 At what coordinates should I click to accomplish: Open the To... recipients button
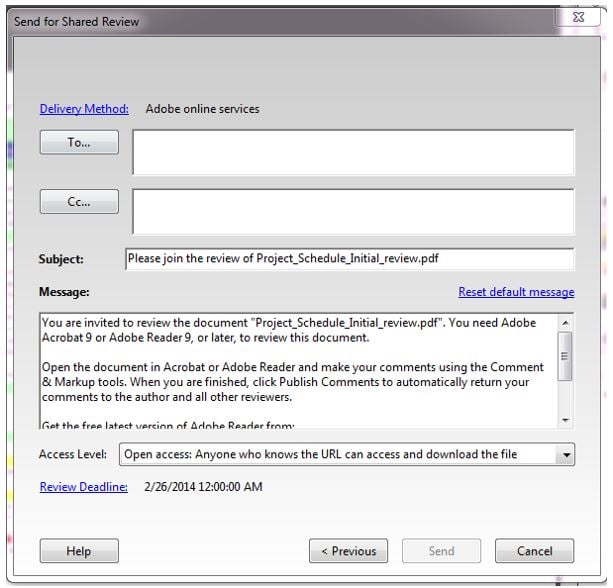tap(79, 143)
